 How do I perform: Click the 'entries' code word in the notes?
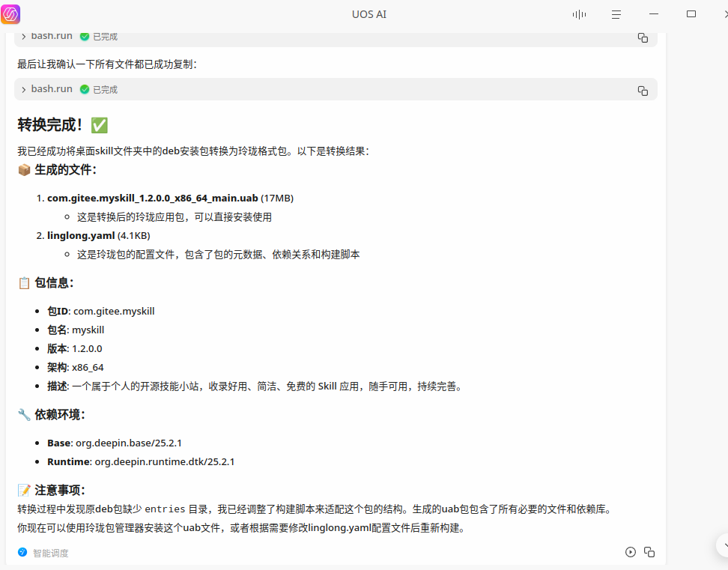(x=165, y=509)
